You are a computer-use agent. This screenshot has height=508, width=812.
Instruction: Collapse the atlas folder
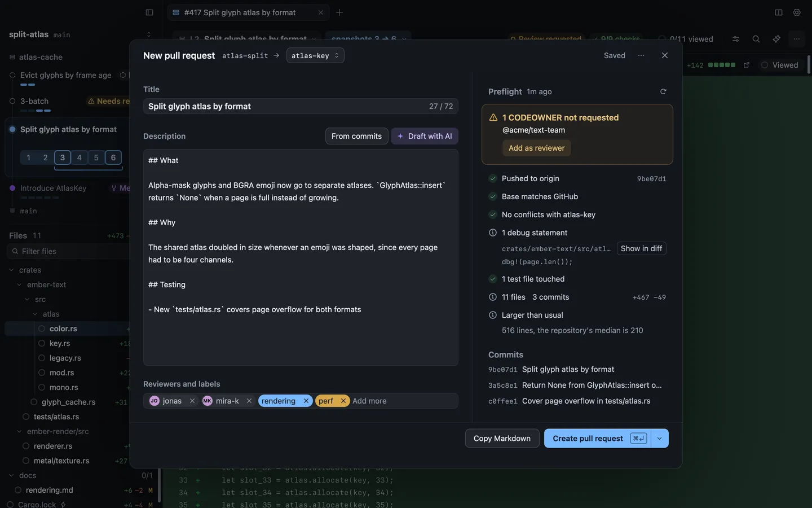click(x=35, y=314)
